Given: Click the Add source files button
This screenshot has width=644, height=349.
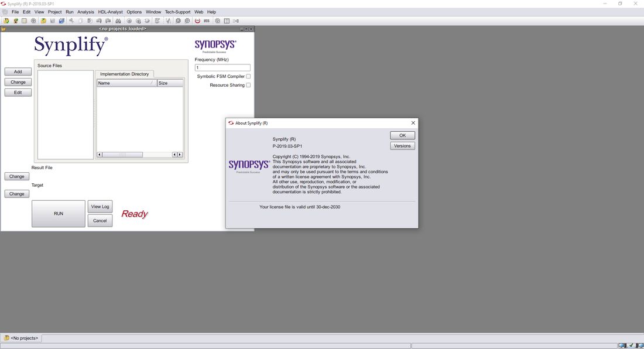Looking at the screenshot, I should pos(18,71).
